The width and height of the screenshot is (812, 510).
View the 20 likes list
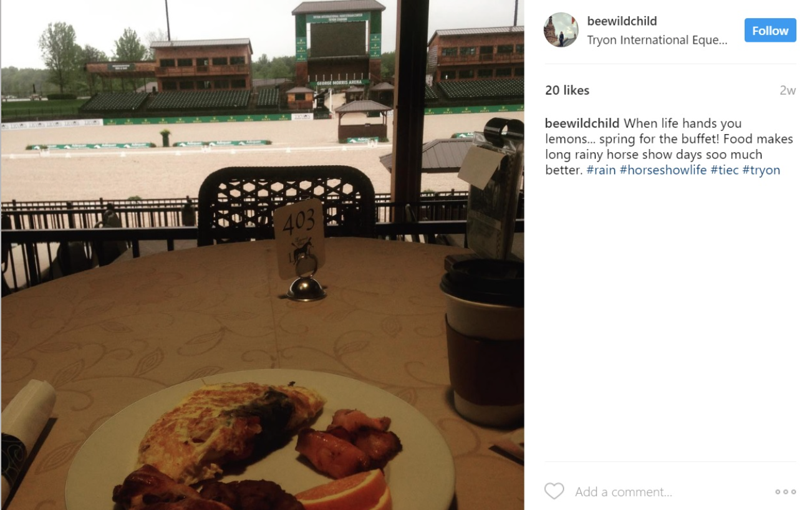click(x=567, y=90)
